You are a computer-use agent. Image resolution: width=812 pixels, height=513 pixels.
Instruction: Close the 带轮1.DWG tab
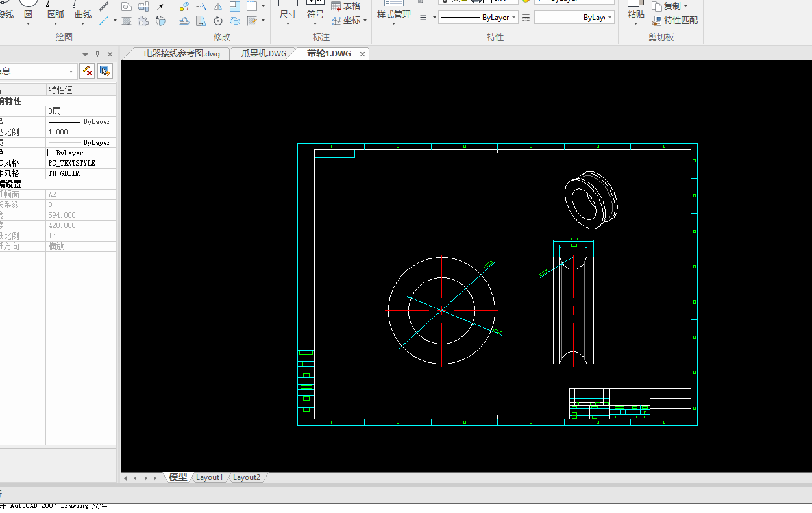pos(362,54)
